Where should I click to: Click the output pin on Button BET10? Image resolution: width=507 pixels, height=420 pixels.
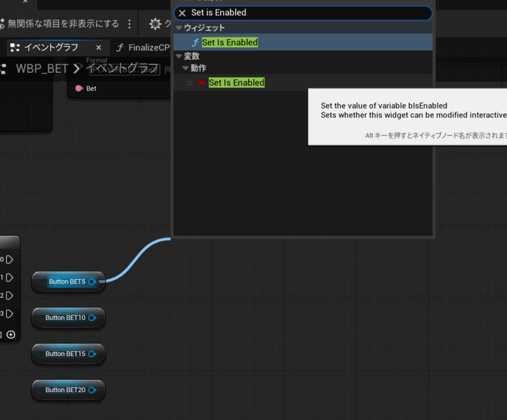92,318
